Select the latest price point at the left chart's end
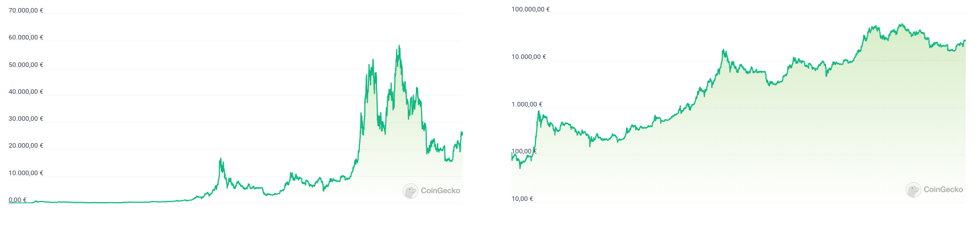The height and width of the screenshot is (225, 980). [462, 133]
